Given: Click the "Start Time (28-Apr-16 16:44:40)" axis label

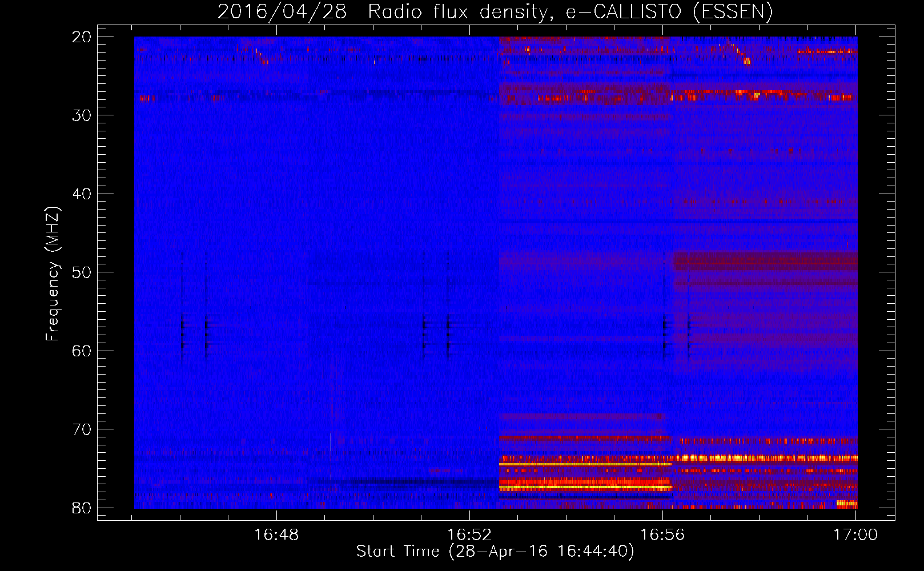Looking at the screenshot, I should (495, 552).
